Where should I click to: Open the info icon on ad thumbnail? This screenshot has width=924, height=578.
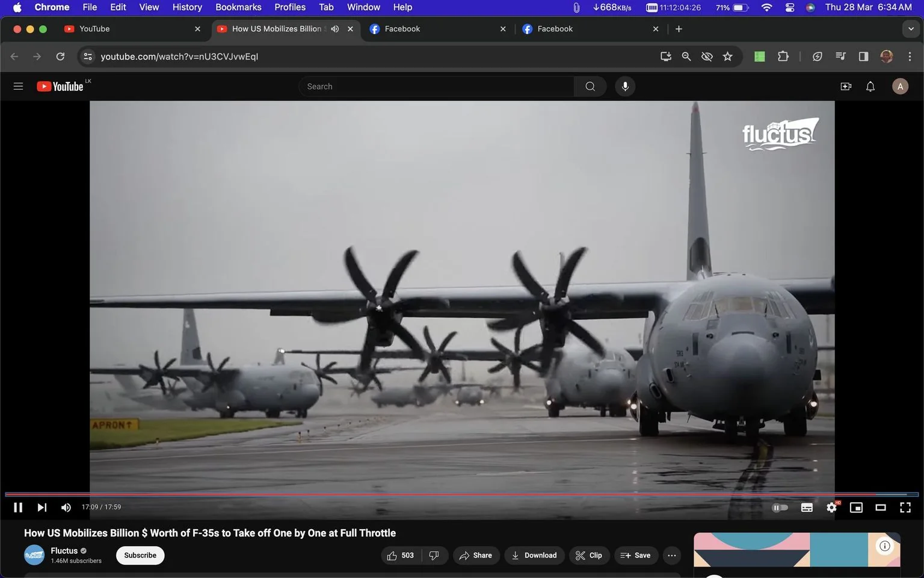pos(885,545)
